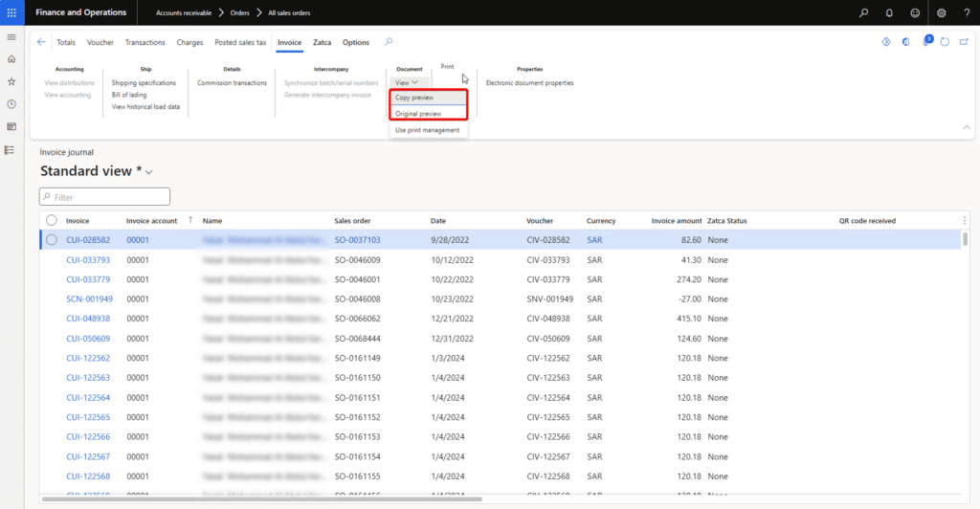
Task: Sort by Invoice account column header
Action: point(152,220)
